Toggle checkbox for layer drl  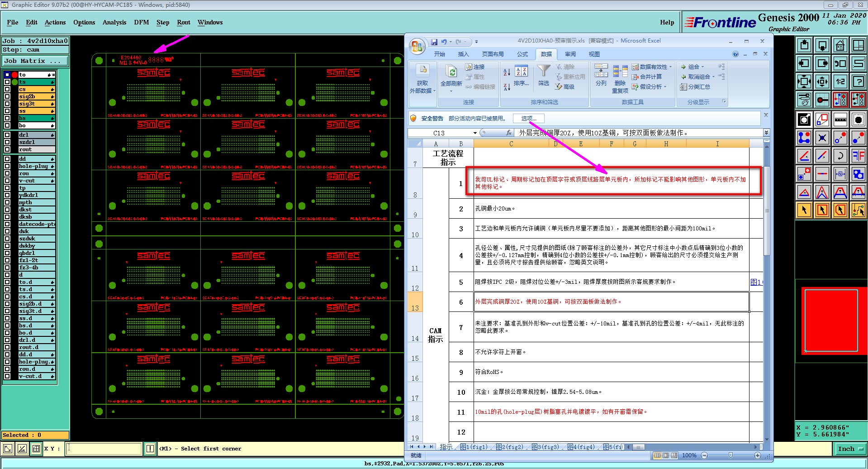point(7,135)
